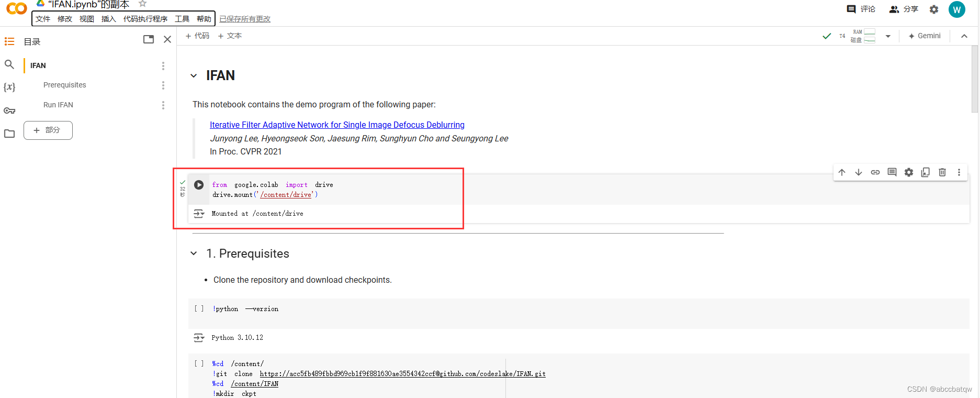Open the 文件 menu

click(x=43, y=19)
